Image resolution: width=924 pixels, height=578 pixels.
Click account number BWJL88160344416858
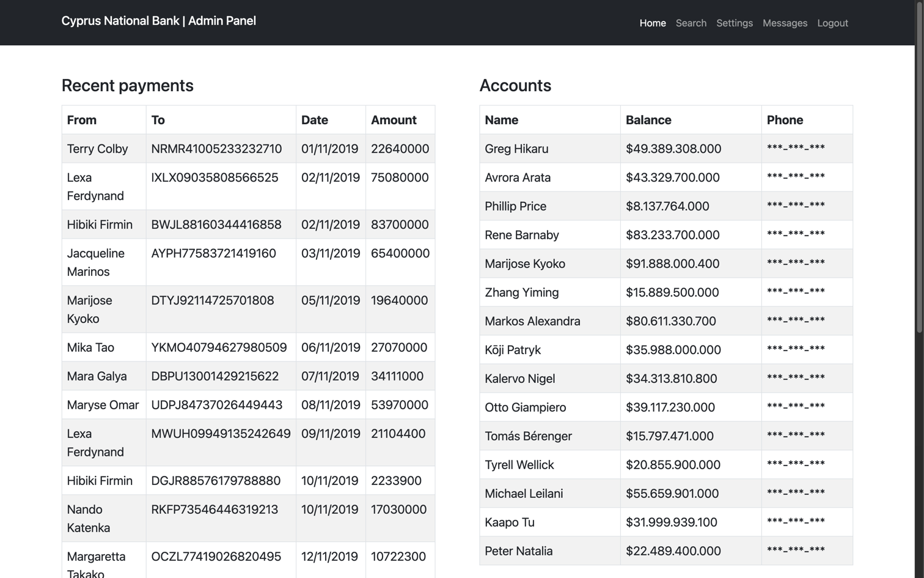tap(216, 224)
